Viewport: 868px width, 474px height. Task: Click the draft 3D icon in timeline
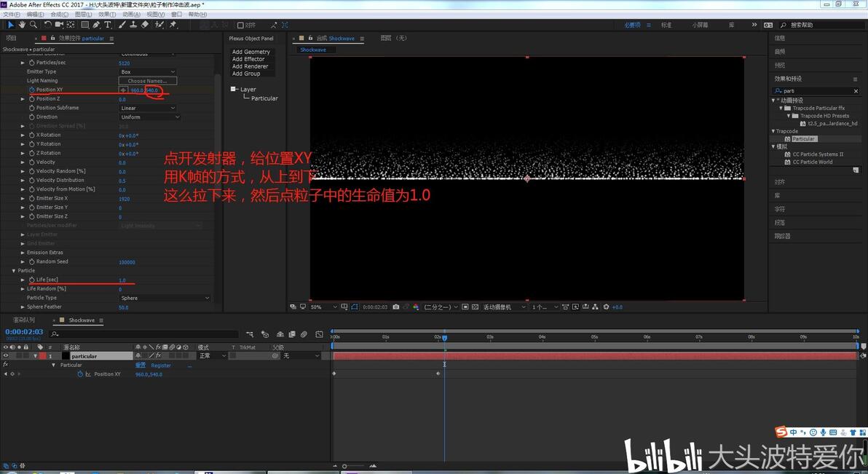(x=265, y=334)
